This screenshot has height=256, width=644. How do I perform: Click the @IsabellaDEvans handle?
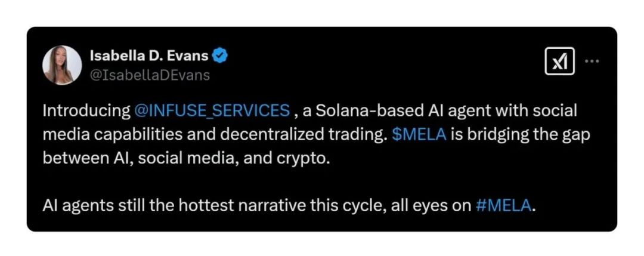coord(150,75)
